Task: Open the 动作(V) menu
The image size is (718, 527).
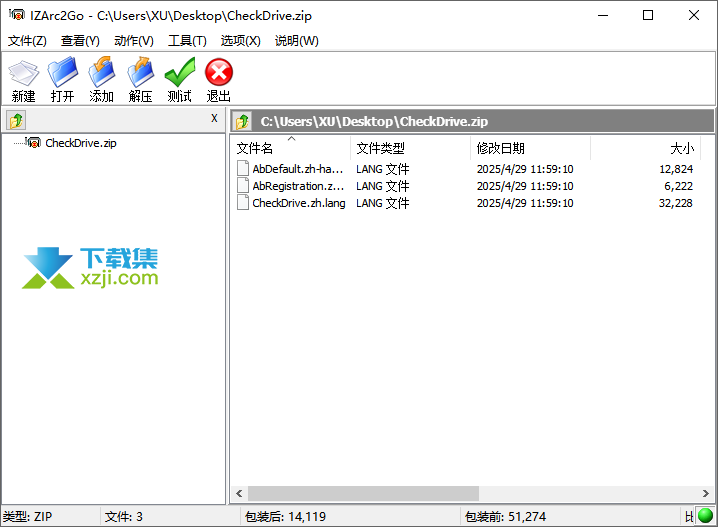Action: 134,41
